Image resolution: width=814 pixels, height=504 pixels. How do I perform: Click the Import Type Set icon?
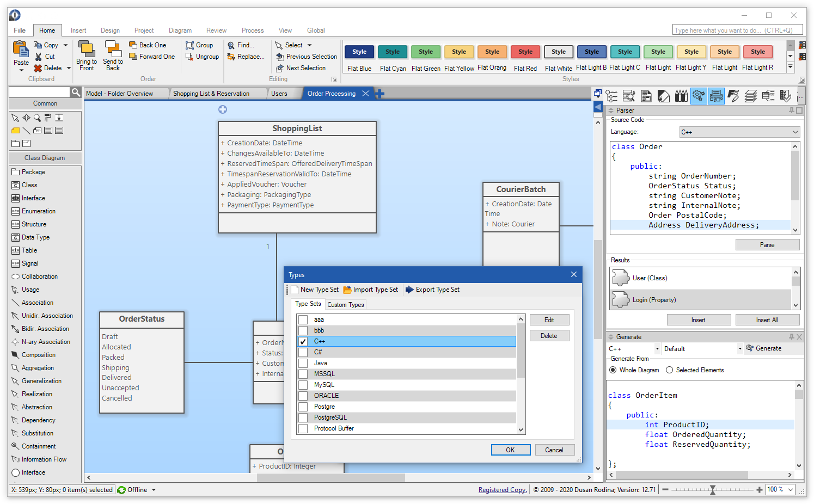tap(347, 290)
